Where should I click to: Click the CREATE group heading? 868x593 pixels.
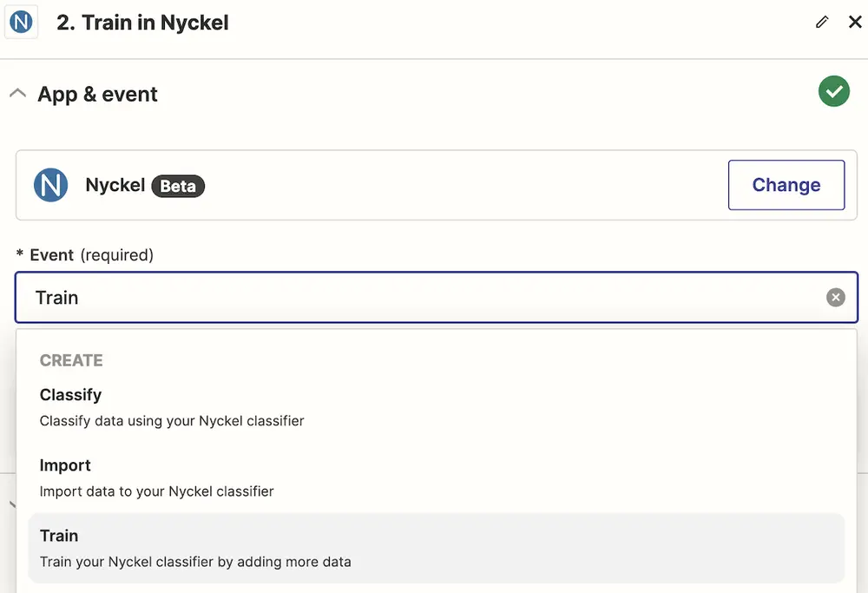coord(71,360)
